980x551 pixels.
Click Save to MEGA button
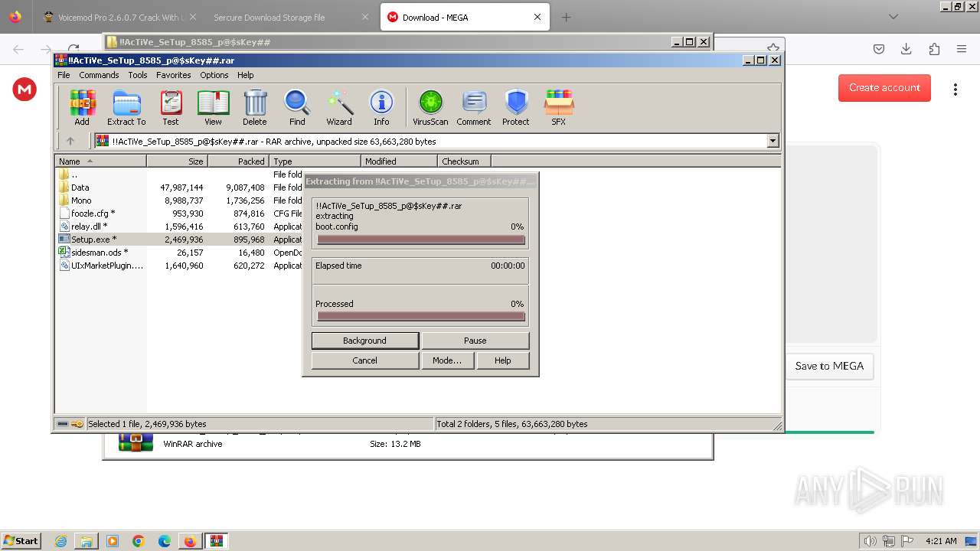pos(829,366)
